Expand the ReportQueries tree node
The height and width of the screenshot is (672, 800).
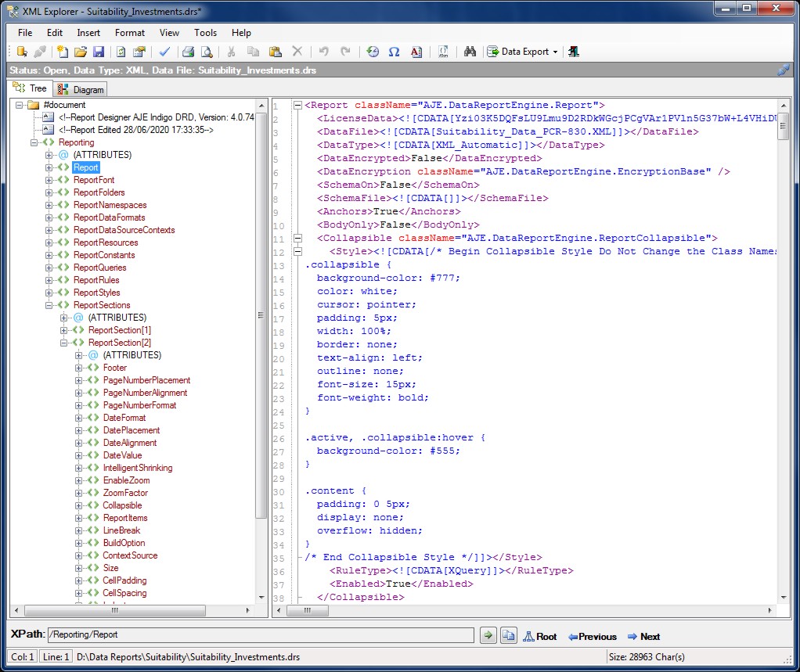pos(49,268)
